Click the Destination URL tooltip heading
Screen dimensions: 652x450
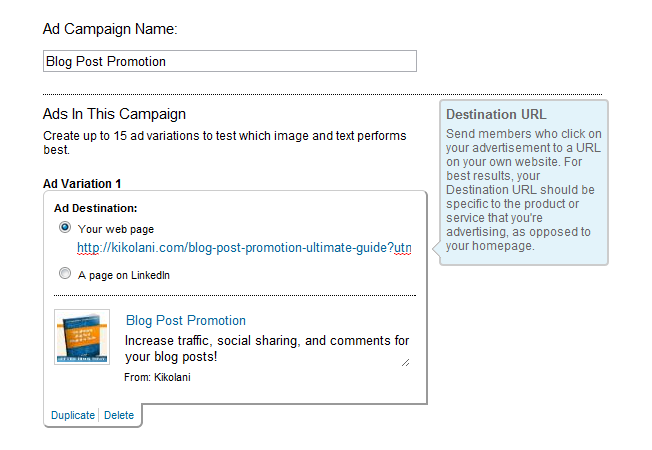click(x=496, y=114)
